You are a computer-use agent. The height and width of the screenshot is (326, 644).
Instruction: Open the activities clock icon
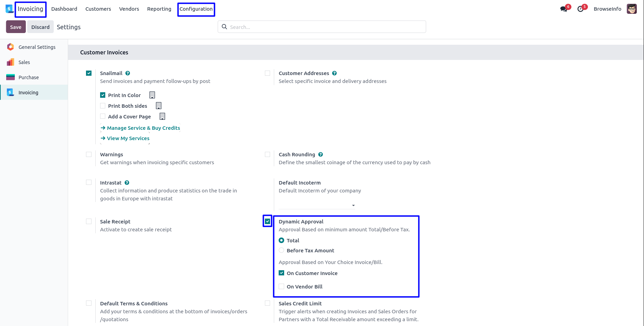pos(581,9)
